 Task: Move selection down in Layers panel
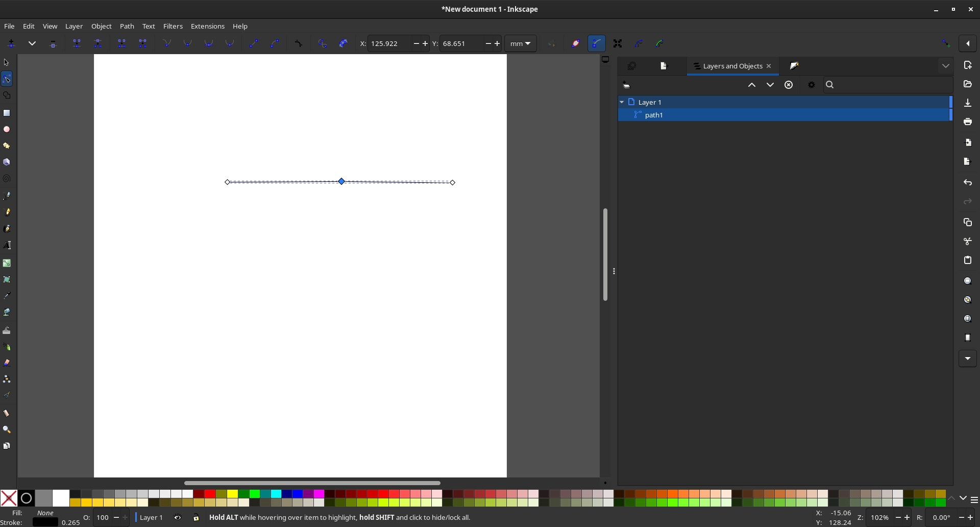pos(770,85)
